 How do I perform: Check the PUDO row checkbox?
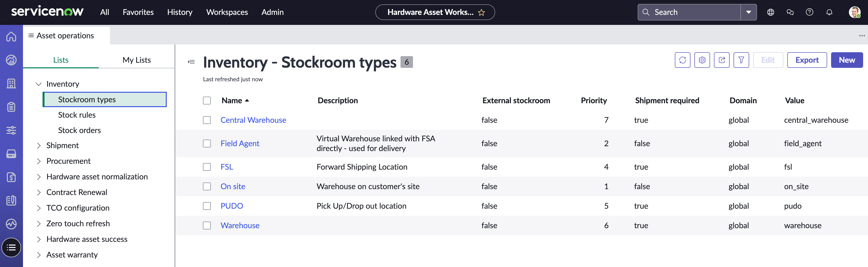207,206
